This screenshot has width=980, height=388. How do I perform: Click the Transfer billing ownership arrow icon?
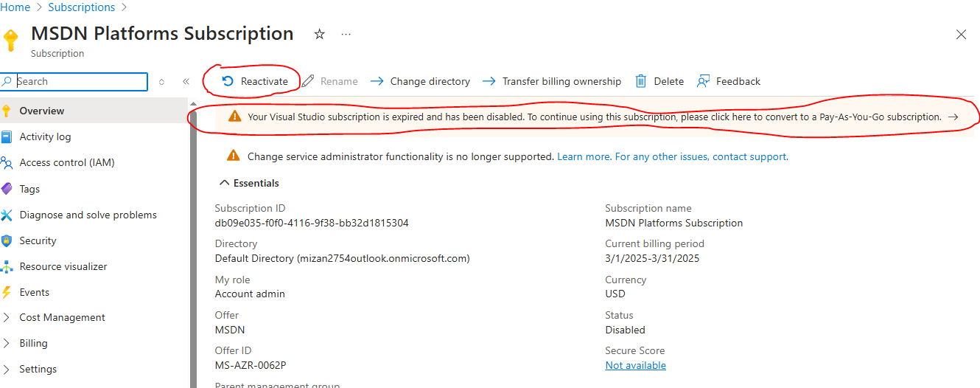489,81
